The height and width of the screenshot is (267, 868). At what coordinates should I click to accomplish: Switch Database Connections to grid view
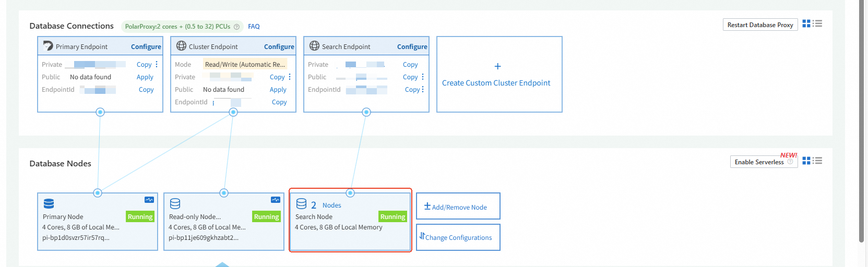coord(806,23)
